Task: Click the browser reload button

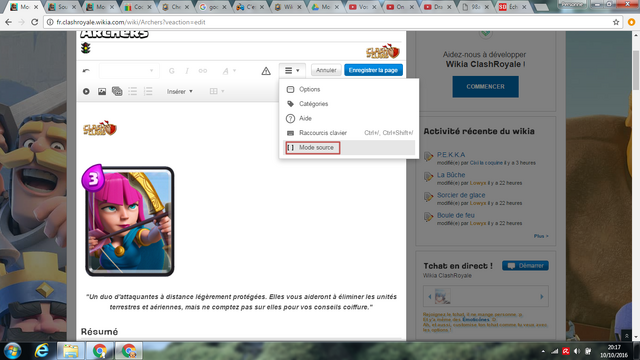Action: (x=35, y=22)
